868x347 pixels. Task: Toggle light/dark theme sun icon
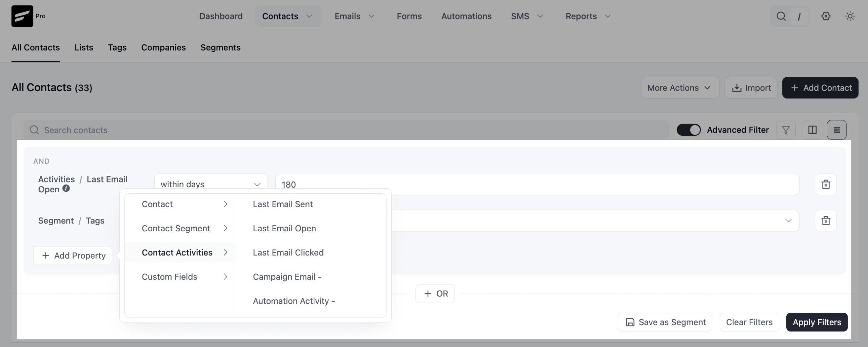(x=850, y=16)
